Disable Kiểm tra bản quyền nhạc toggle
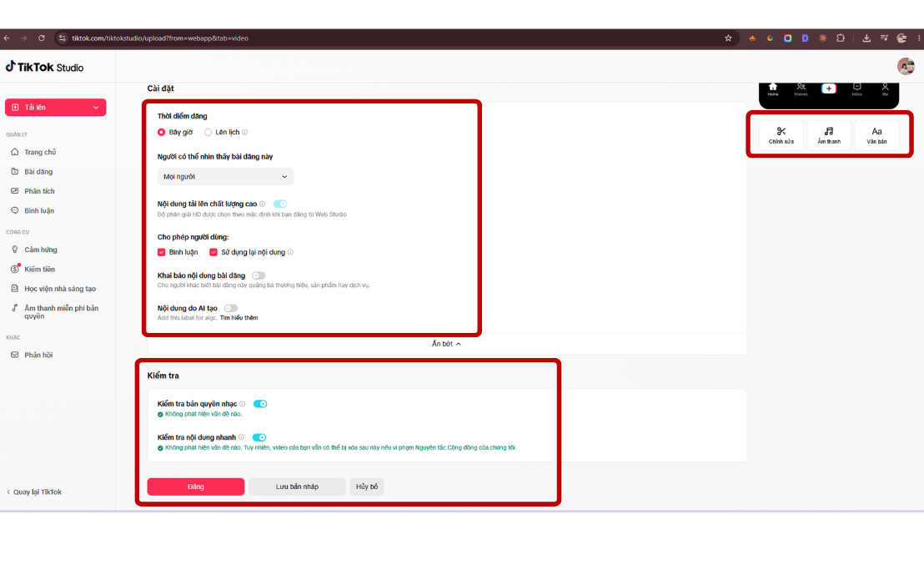The height and width of the screenshot is (580, 924). [x=260, y=404]
